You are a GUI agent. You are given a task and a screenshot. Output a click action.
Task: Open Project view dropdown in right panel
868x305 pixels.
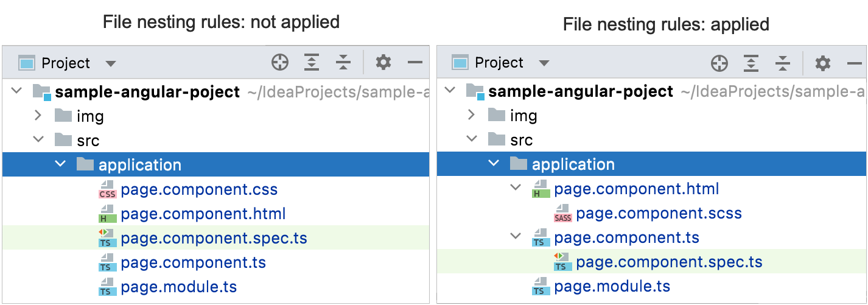[x=544, y=63]
